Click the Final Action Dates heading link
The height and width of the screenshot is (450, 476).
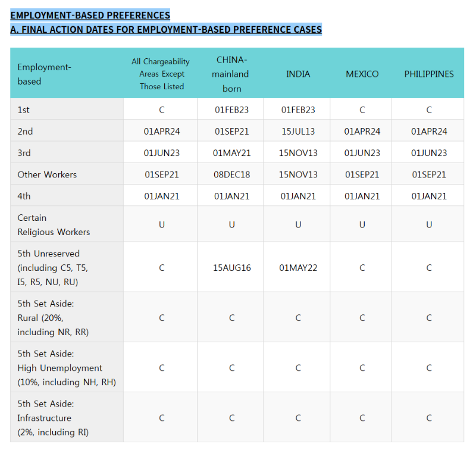coord(166,29)
